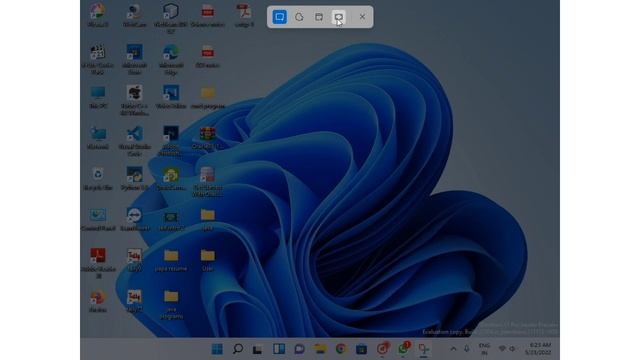Open the film clapboard video desktop shortcut
Screen dimensions: 640x360
coord(98,60)
